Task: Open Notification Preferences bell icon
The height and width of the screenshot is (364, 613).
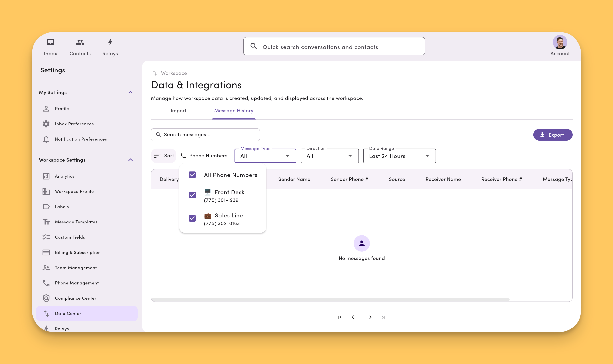Action: pos(46,139)
